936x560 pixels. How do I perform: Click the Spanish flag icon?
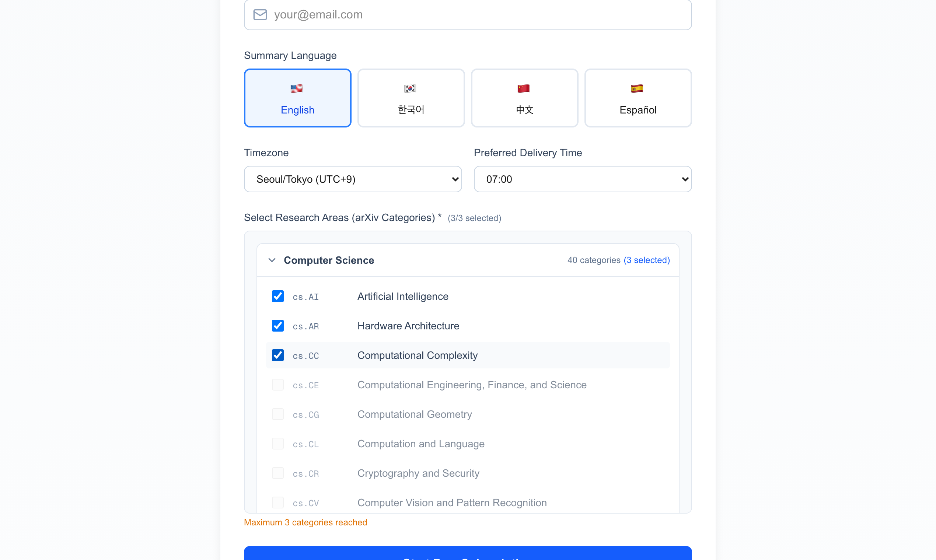(x=638, y=88)
